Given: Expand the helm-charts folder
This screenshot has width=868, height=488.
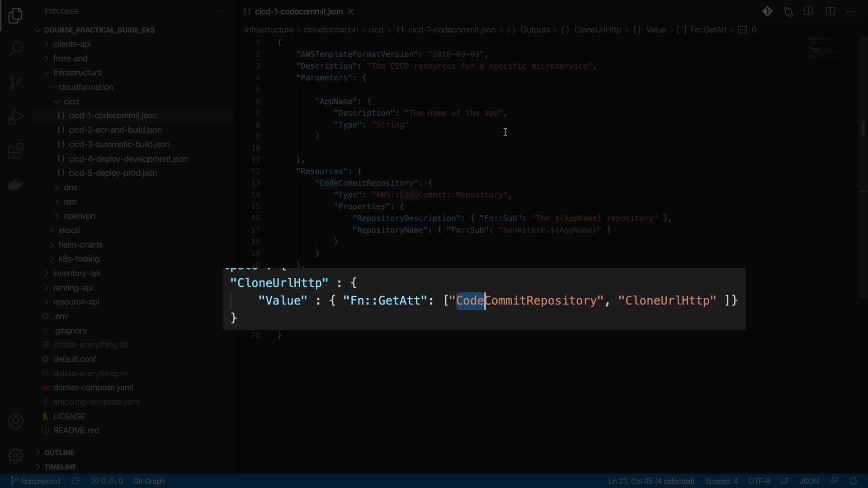Looking at the screenshot, I should tap(80, 244).
